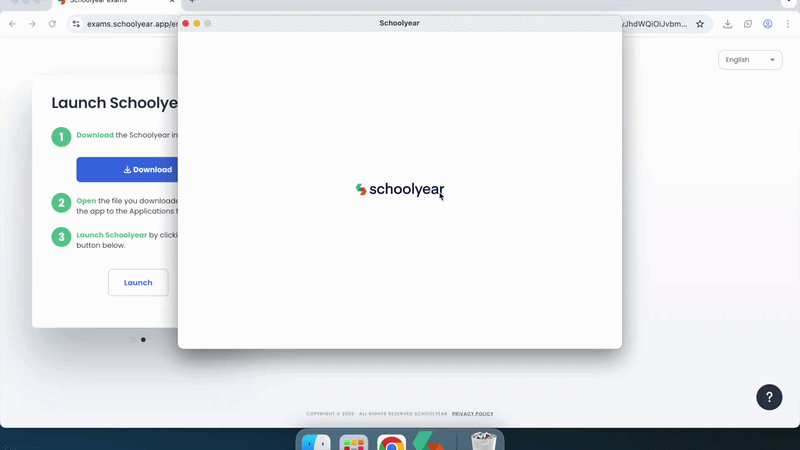This screenshot has height=450, width=800.
Task: Select the first carousel dot
Action: pyautogui.click(x=133, y=340)
